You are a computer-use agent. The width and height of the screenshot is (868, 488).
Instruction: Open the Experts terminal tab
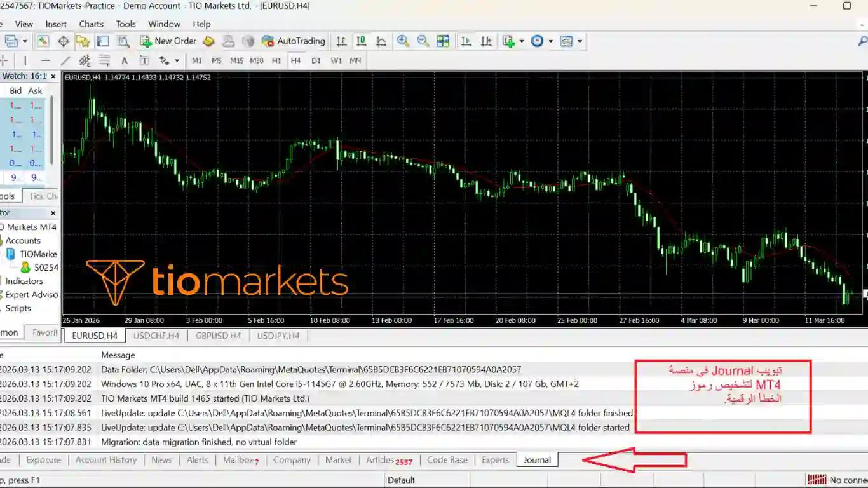point(496,460)
